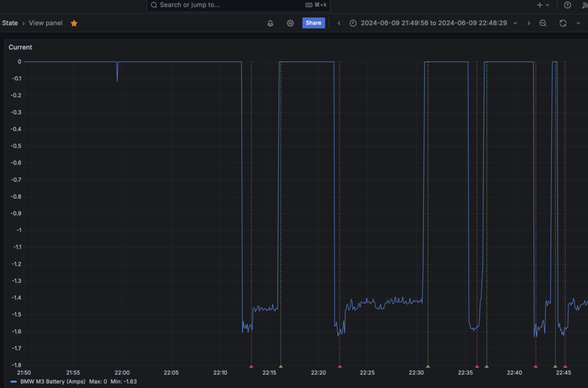Click the -1 y-axis label
This screenshot has height=388, width=588.
(19, 230)
